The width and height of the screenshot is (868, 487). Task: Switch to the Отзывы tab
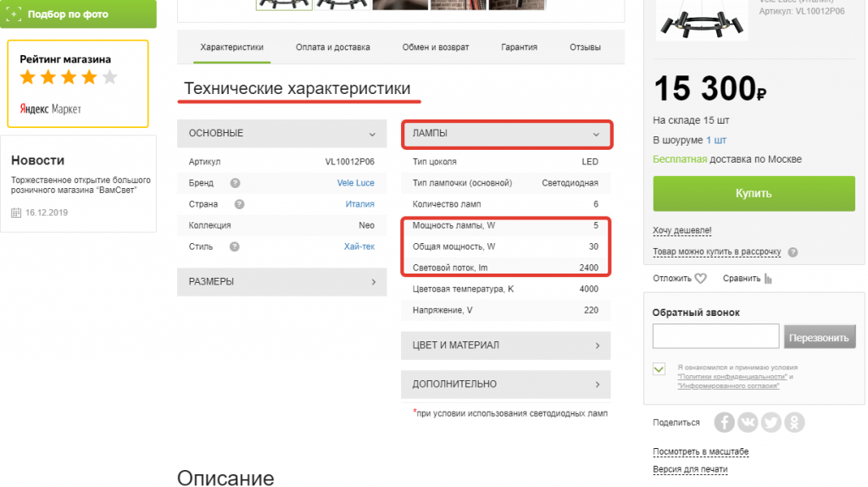coord(585,47)
